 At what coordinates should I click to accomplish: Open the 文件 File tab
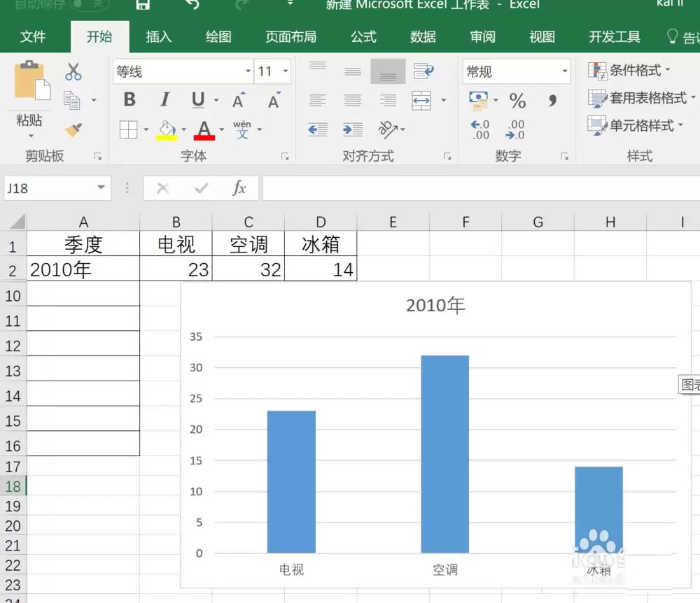click(33, 36)
